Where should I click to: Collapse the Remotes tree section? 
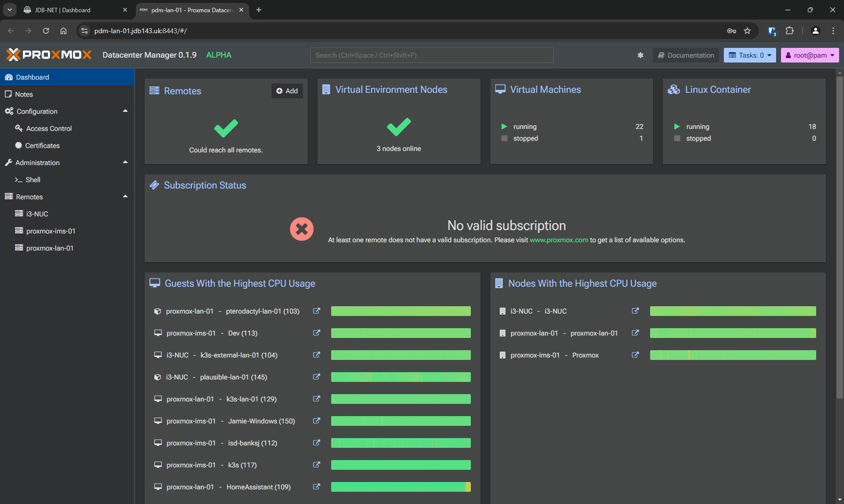tap(125, 197)
